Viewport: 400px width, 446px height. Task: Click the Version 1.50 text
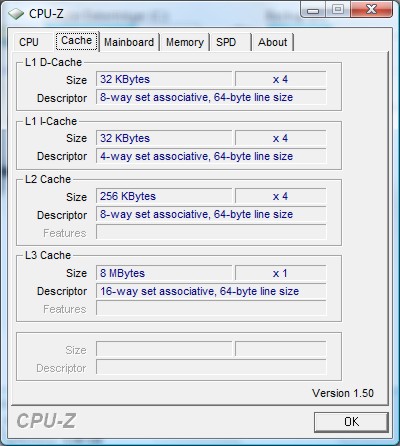[x=343, y=393]
